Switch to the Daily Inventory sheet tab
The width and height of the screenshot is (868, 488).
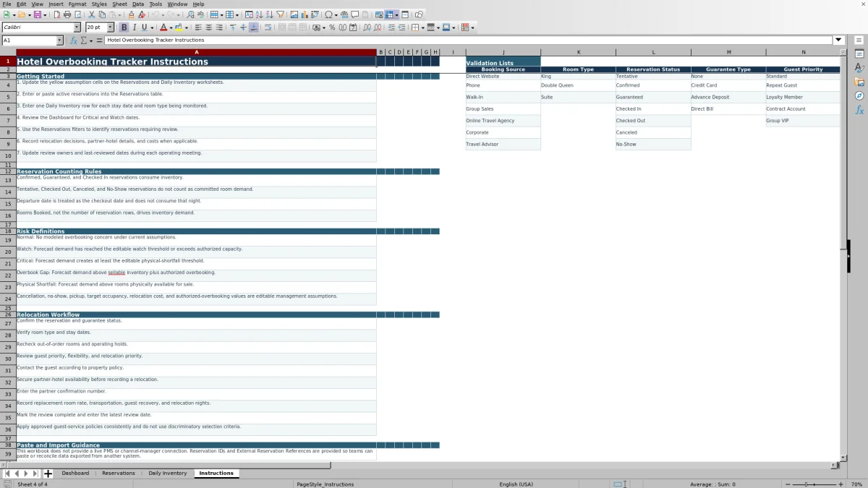point(168,474)
